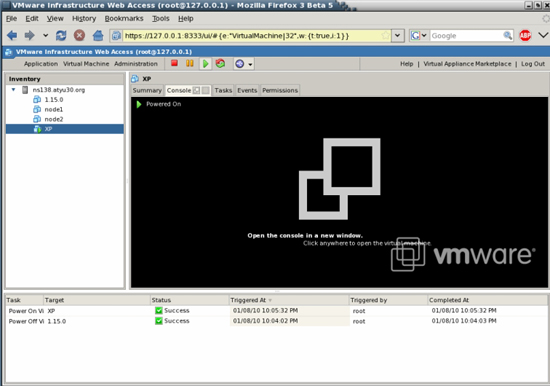550x386 pixels.
Task: Click the Google search input box
Action: click(467, 35)
